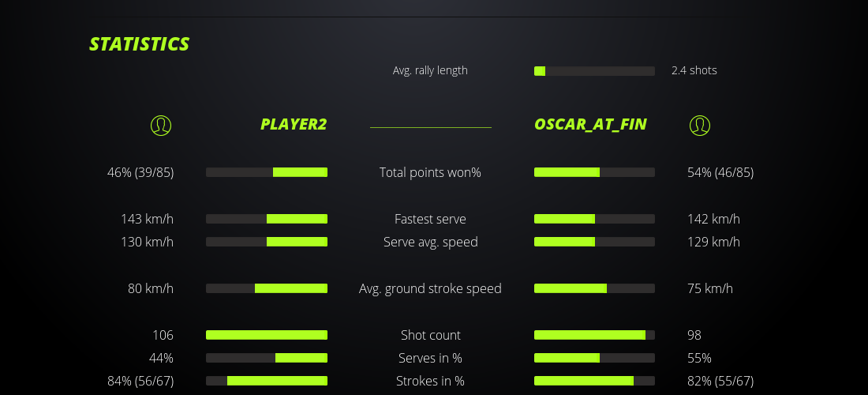Click PLAYER2's 143 km/h fastest serve value
The height and width of the screenshot is (395, 868).
[x=147, y=219]
